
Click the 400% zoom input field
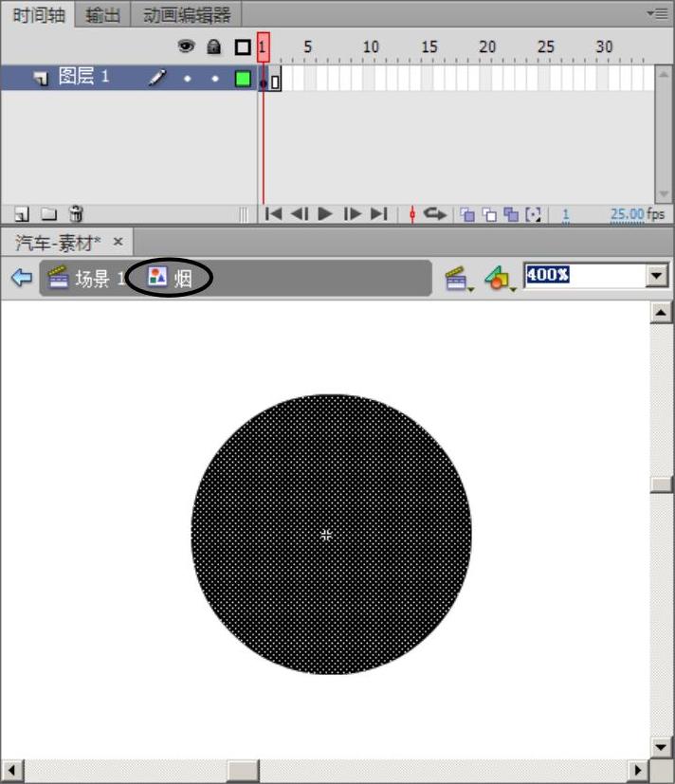coord(584,275)
